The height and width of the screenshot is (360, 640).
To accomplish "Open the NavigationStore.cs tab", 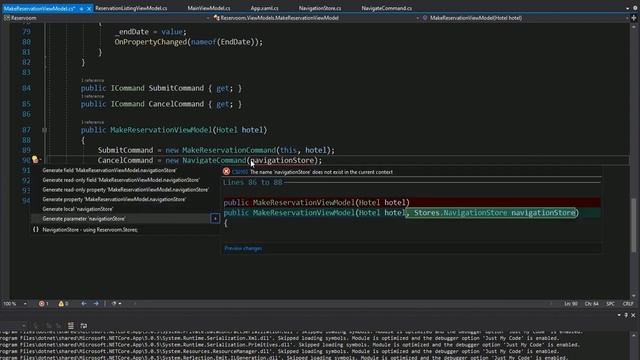I will 320,8.
